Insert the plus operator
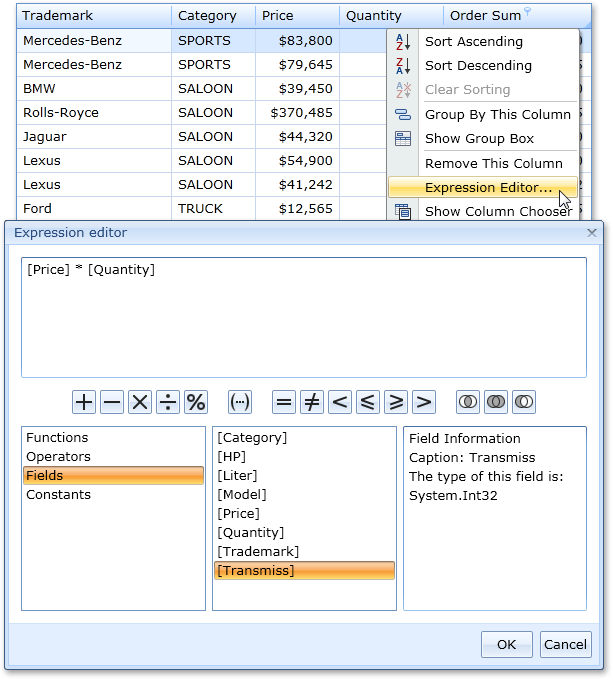Viewport: 613px width, 680px height. click(84, 402)
